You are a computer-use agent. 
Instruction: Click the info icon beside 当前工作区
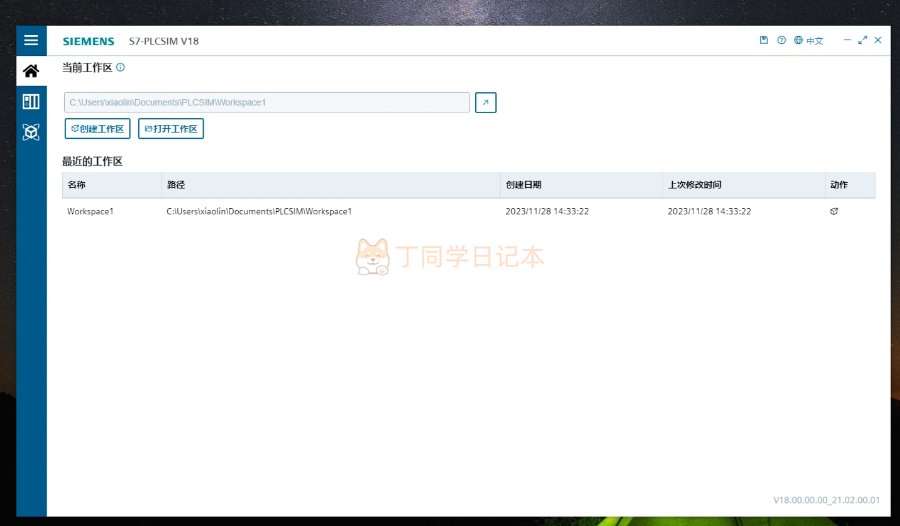121,67
